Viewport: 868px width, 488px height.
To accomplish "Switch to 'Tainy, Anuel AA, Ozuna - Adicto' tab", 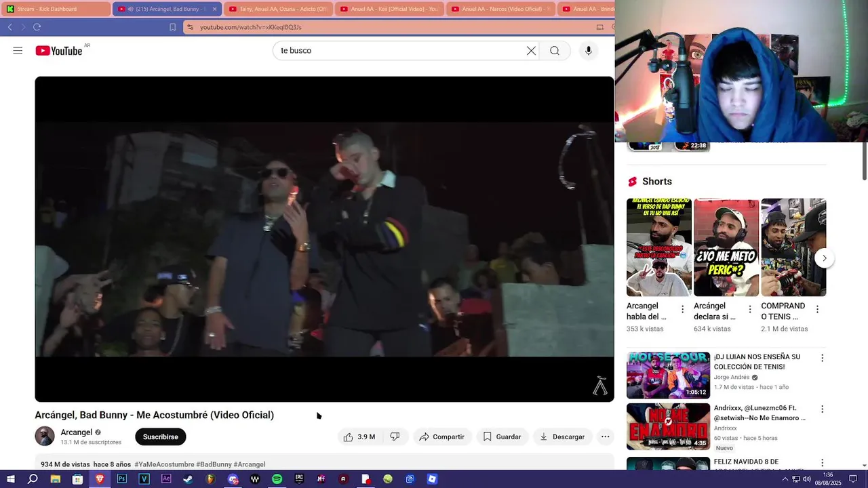I will pyautogui.click(x=278, y=9).
